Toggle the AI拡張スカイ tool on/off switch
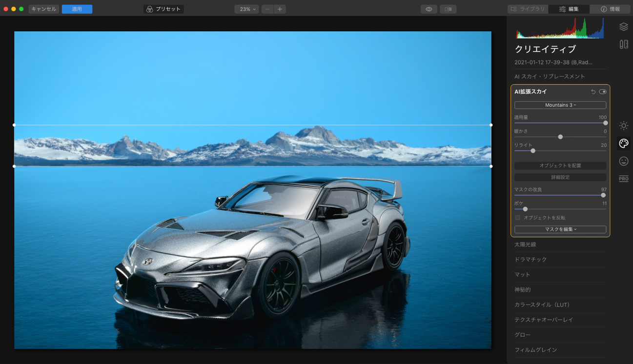Screen dimensions: 633x364 603,92
